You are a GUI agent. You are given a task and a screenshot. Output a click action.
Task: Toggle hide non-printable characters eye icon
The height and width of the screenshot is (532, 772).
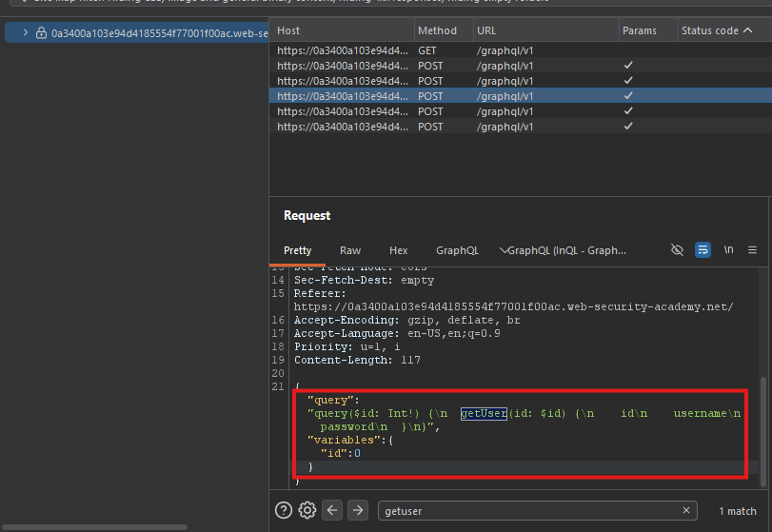pyautogui.click(x=677, y=250)
